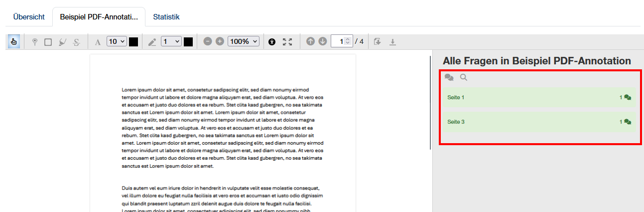644x212 pixels.
Task: Open the Statistik tab
Action: click(x=166, y=17)
